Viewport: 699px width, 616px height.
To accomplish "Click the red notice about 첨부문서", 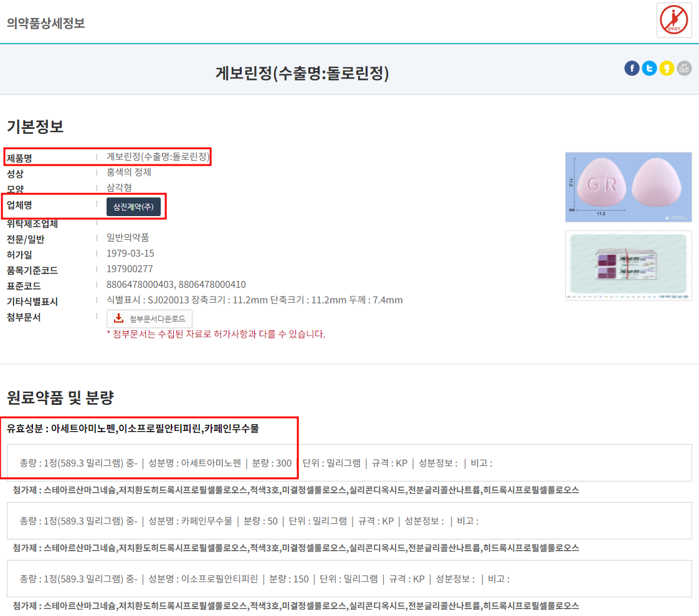I will tap(216, 334).
